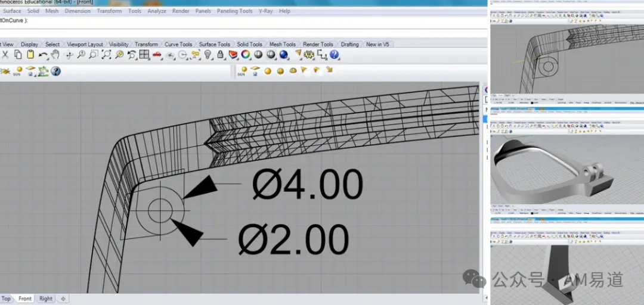644x305 pixels.
Task: Switch to the Visibility toolbar tab
Action: pos(119,44)
